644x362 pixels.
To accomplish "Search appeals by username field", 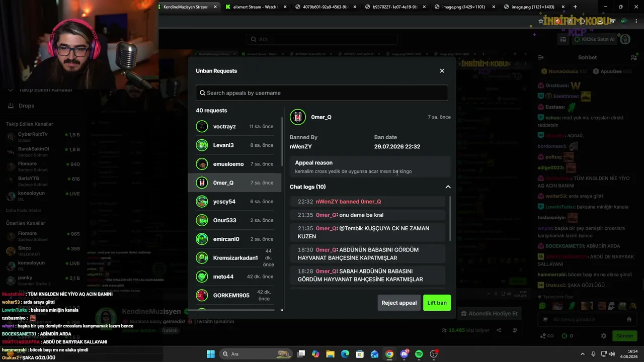I will pos(321,93).
